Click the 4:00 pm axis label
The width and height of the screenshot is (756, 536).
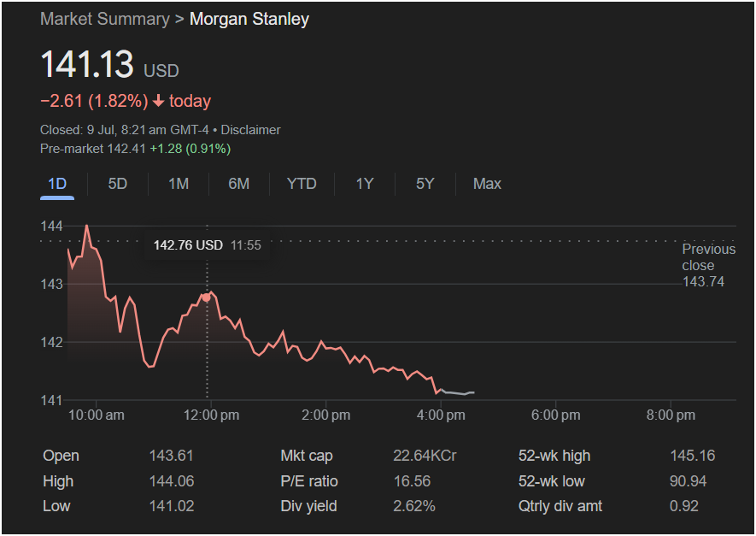441,415
